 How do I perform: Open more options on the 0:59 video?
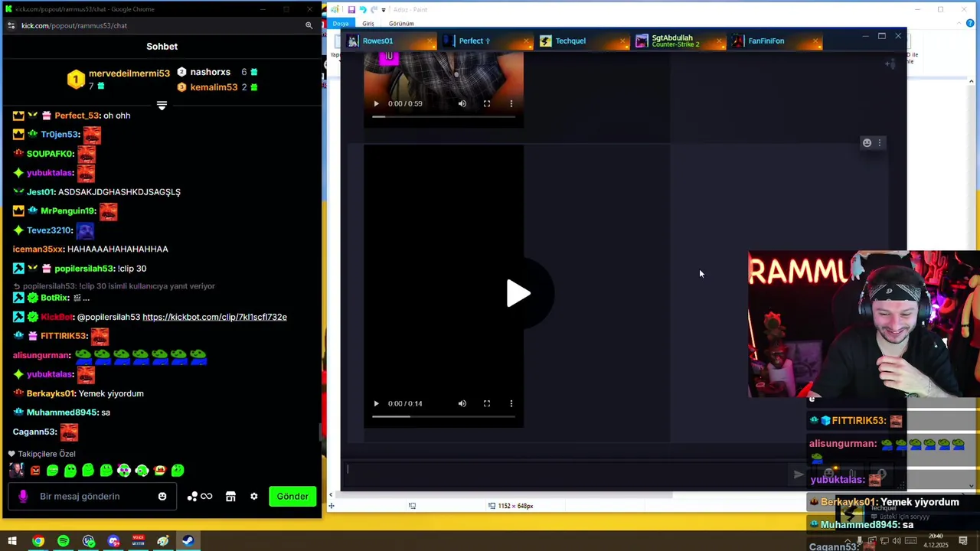point(511,103)
